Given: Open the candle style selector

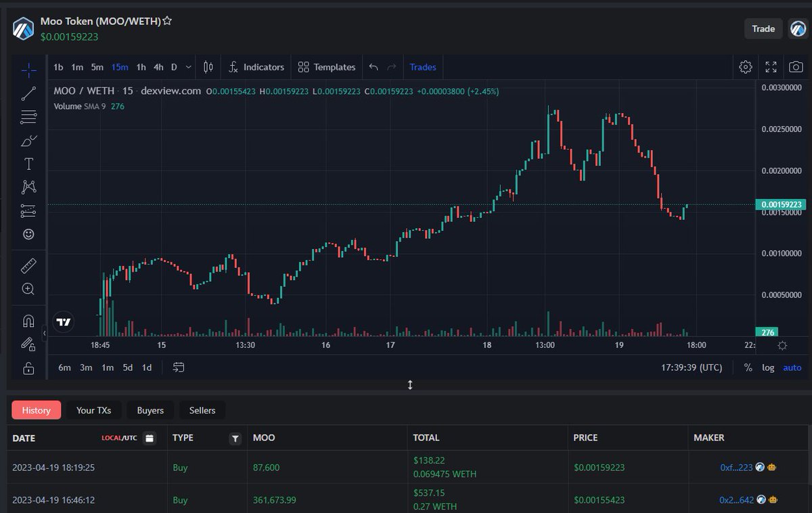Looking at the screenshot, I should (x=208, y=67).
